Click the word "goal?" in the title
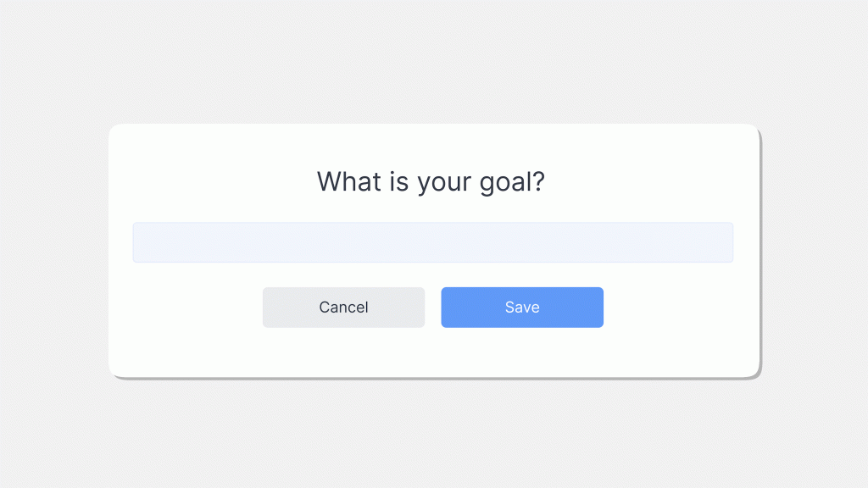 512,183
